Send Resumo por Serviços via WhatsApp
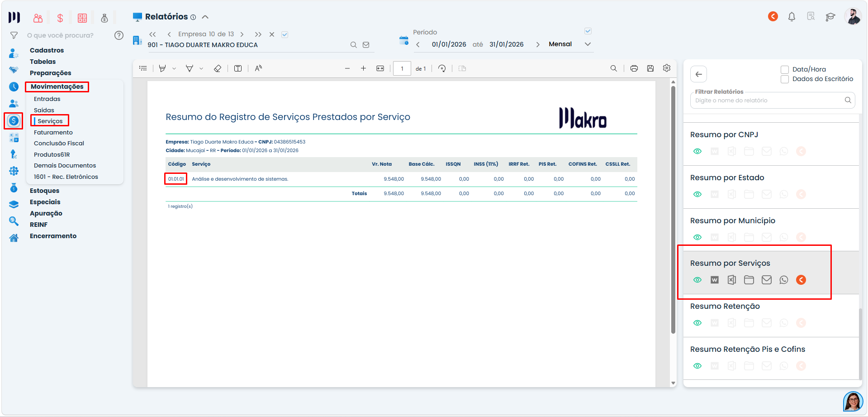Image resolution: width=868 pixels, height=417 pixels. [x=784, y=280]
